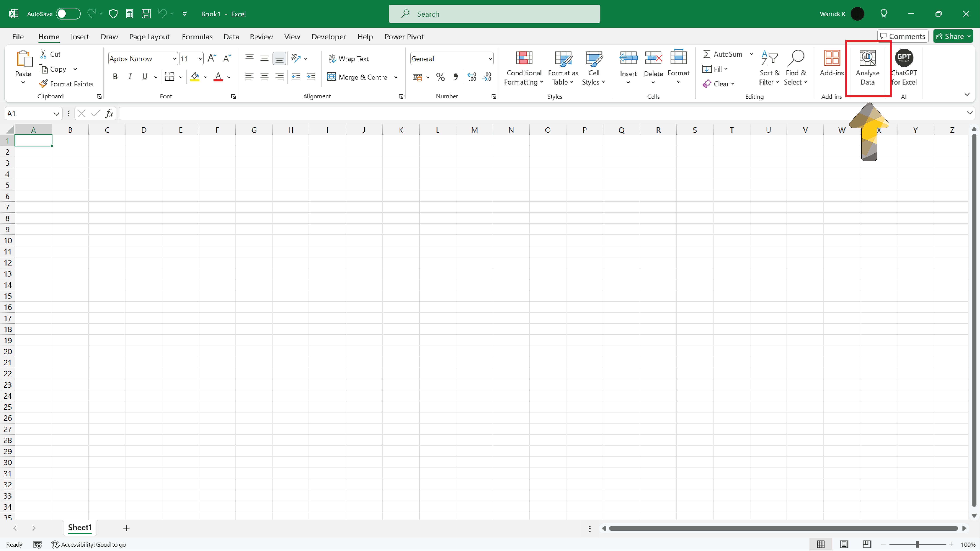980x551 pixels.
Task: Switch to the Data tab
Action: [x=231, y=37]
